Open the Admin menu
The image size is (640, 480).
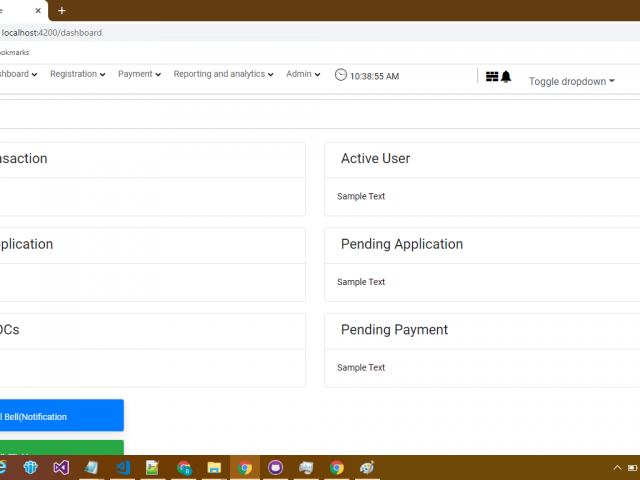pos(303,74)
